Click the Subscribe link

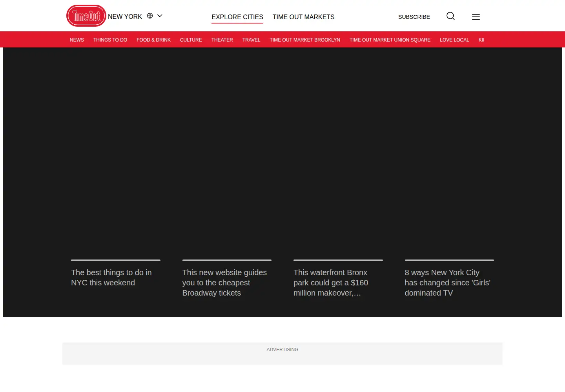pos(414,17)
